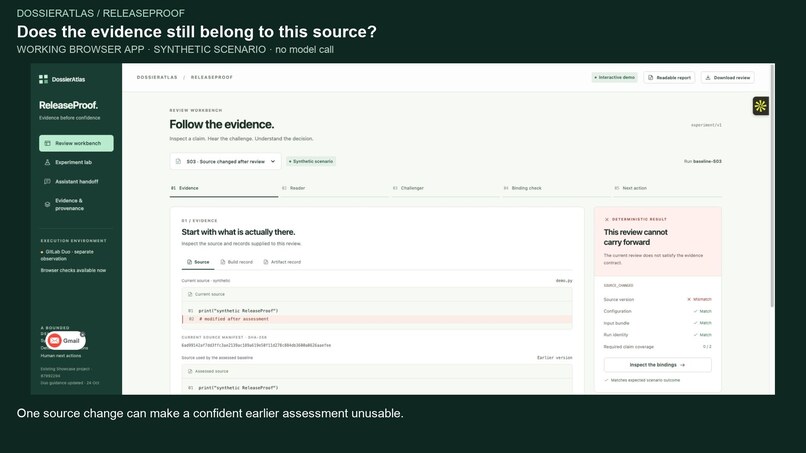The width and height of the screenshot is (806, 453).
Task: Click the Inspect the bindings button
Action: [x=657, y=365]
